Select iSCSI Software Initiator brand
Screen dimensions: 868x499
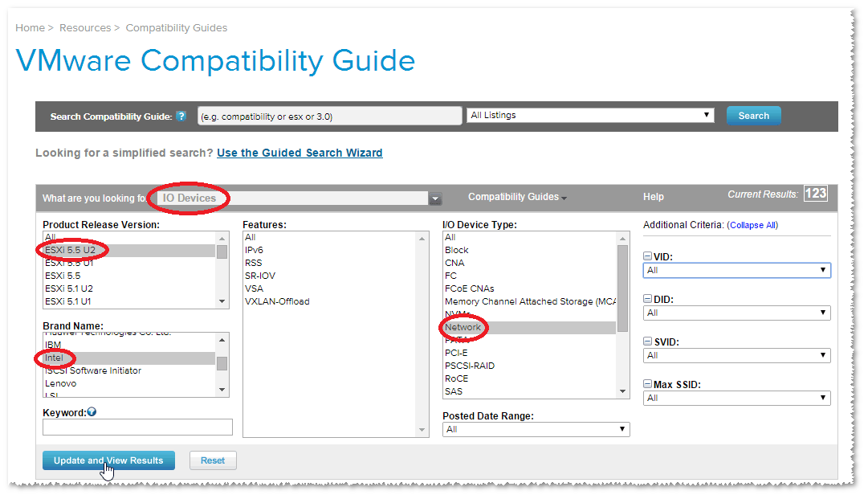[x=129, y=370]
